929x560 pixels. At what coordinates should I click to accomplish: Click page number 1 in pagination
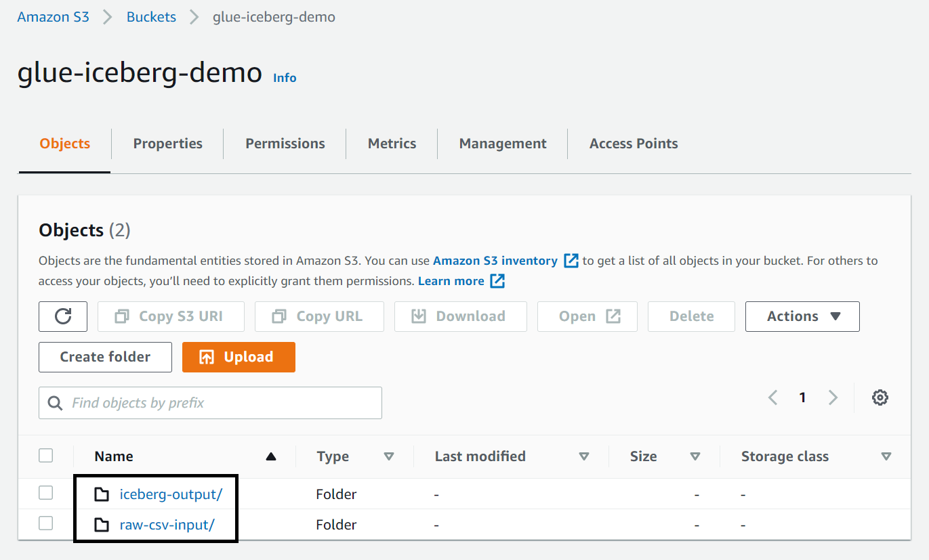click(803, 397)
